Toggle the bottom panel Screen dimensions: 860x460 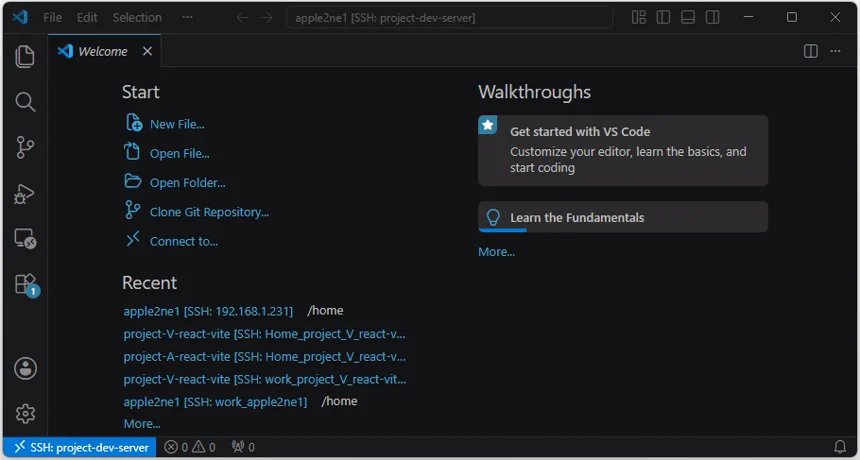point(688,18)
